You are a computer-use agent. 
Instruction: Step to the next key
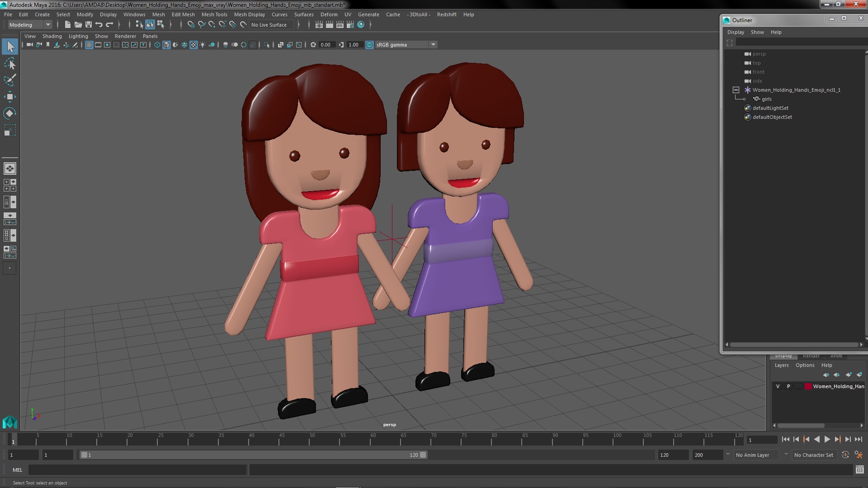pos(837,439)
